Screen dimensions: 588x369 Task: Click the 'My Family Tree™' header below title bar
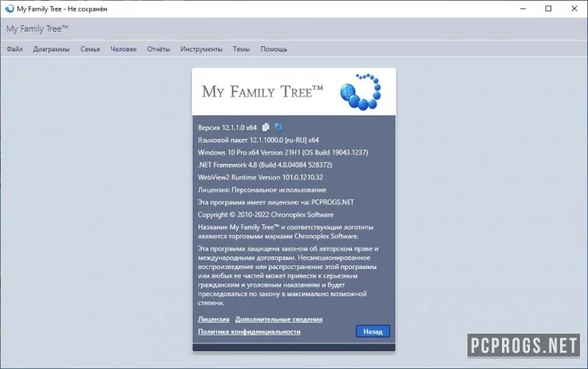[37, 29]
